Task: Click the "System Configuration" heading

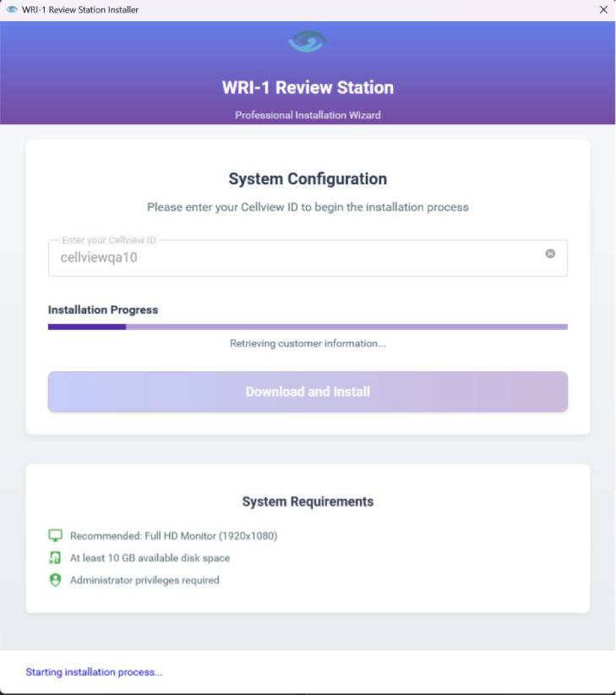Action: (x=308, y=179)
